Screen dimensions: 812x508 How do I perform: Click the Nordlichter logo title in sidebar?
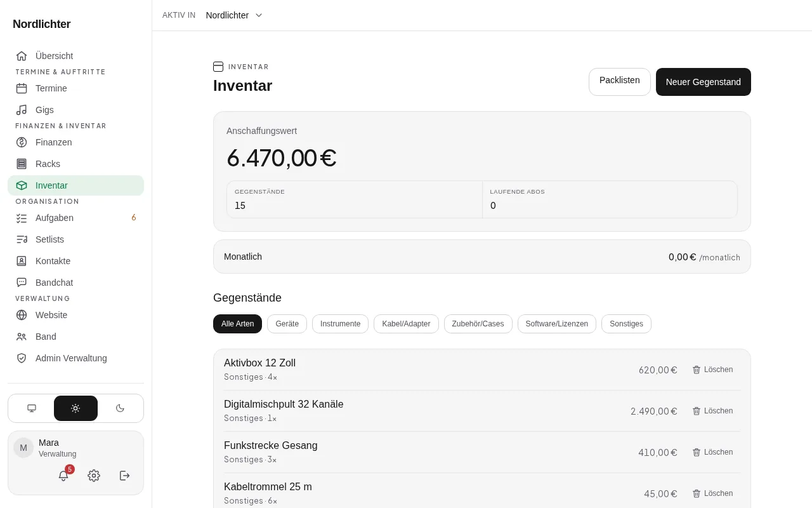42,24
